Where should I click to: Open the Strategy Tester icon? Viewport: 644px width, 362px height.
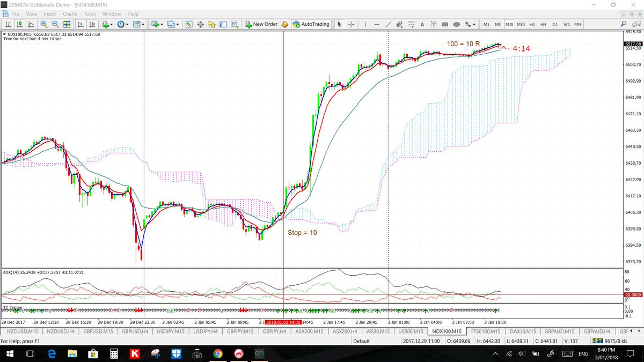click(x=235, y=24)
